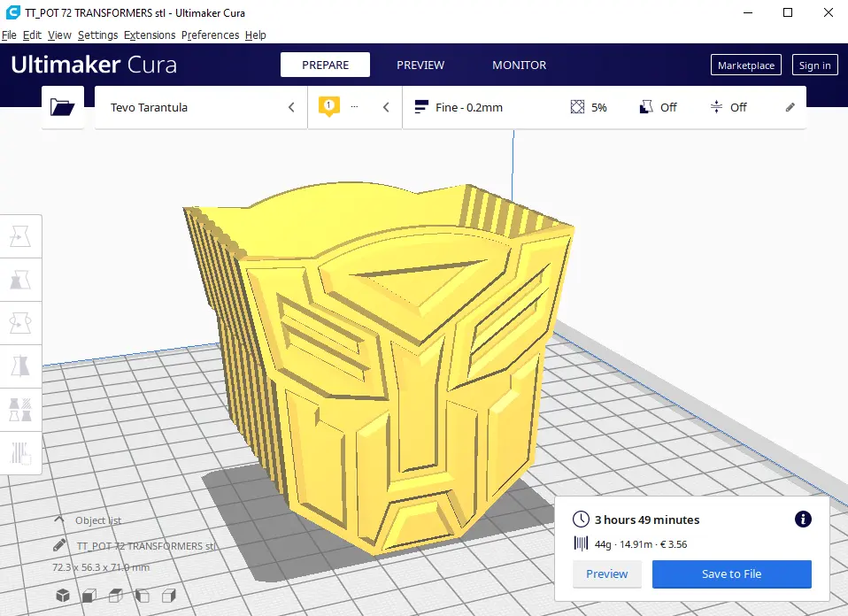Click the clock icon beside print time
848x616 pixels.
[x=581, y=520]
